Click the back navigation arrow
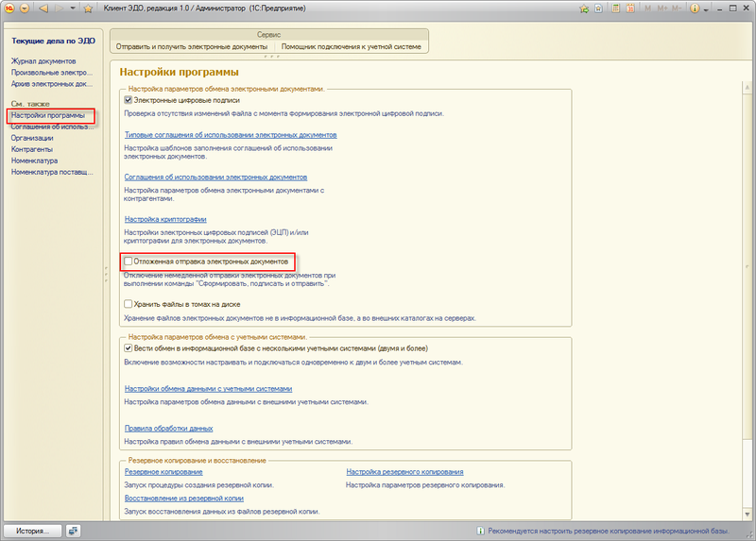Screen dimensions: 756x541 [x=43, y=8]
